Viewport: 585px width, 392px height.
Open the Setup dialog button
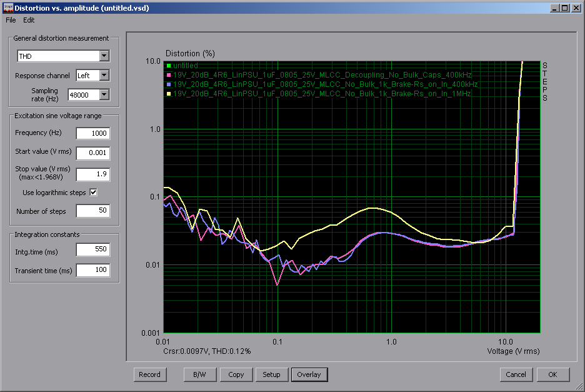pyautogui.click(x=271, y=374)
